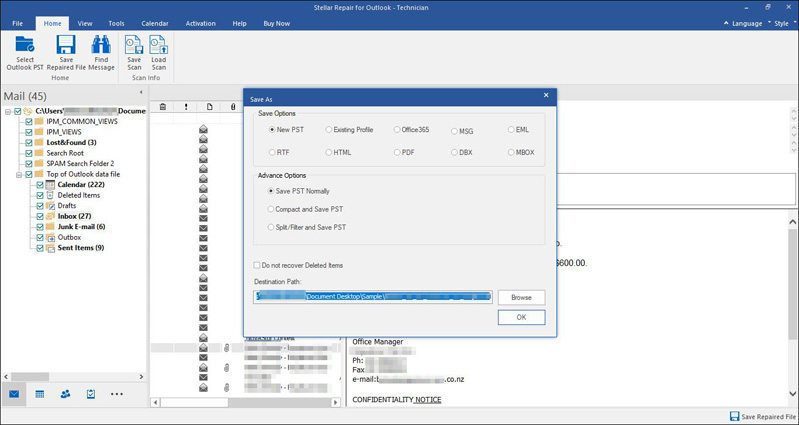Select the Calendar (222) folder
The image size is (799, 425).
coord(81,184)
